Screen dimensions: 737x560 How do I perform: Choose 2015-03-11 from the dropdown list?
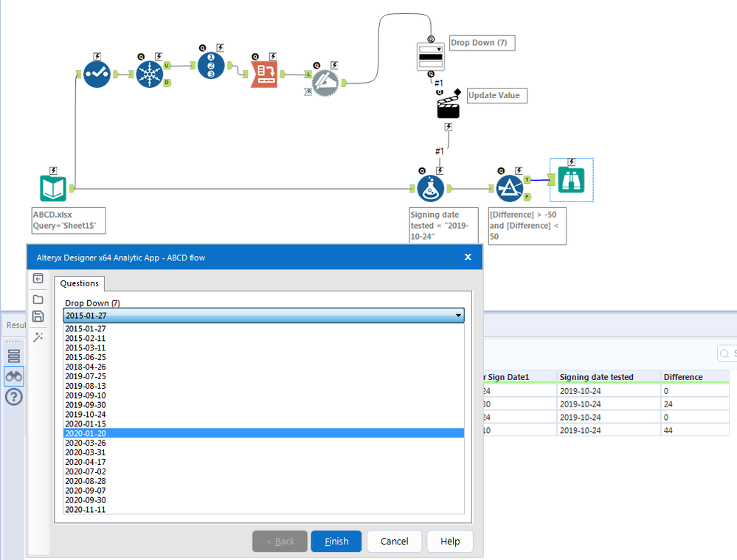pyautogui.click(x=263, y=348)
